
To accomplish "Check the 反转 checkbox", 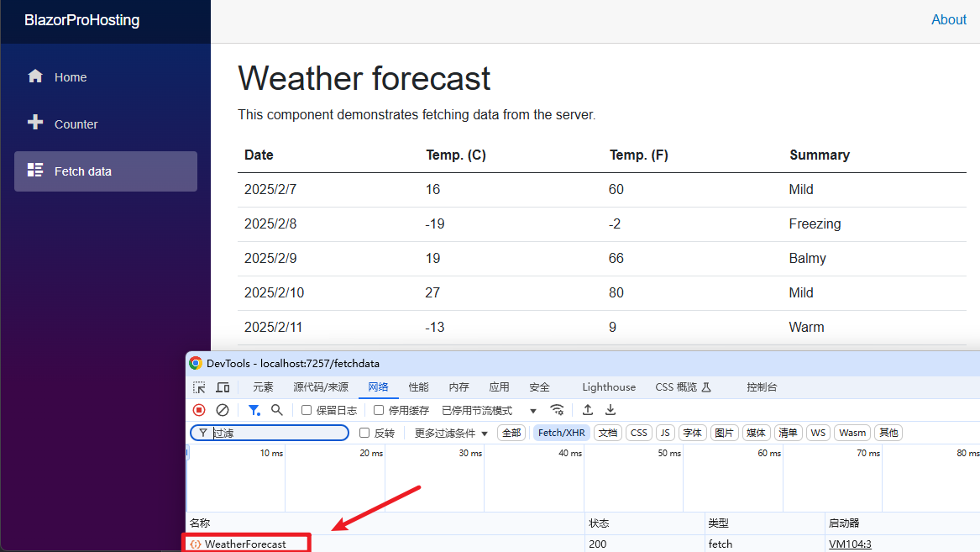I will click(364, 433).
